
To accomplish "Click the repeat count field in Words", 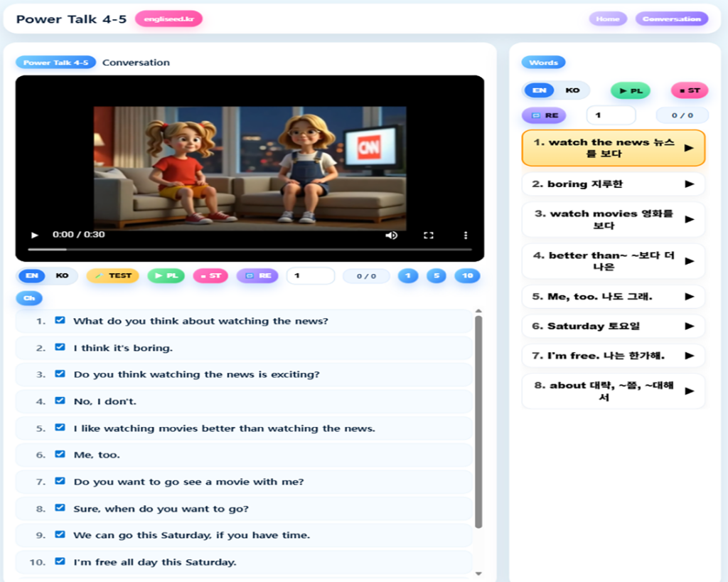I will click(610, 115).
